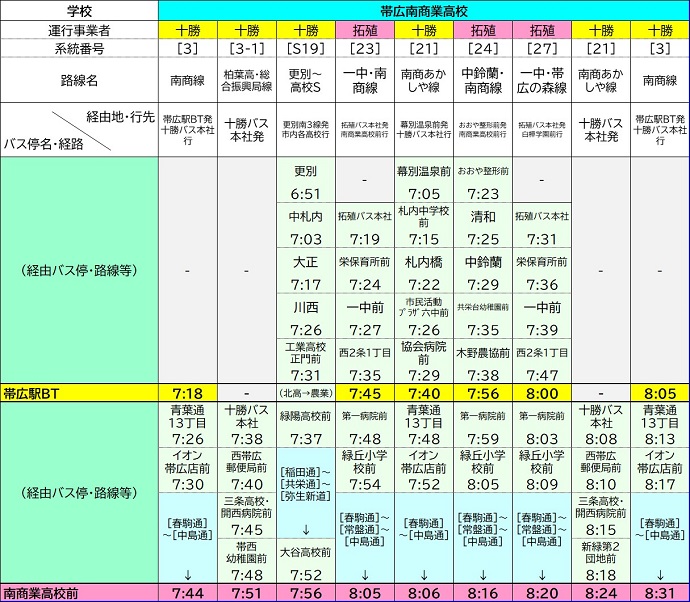This screenshot has width=690, height=602.
Task: Select the 大谷高校前 stop name
Action: [305, 552]
